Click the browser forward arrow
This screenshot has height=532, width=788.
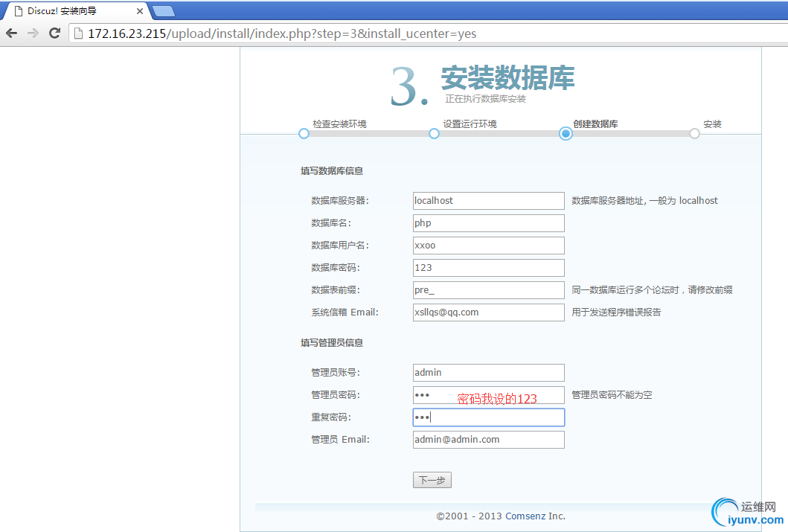point(33,33)
